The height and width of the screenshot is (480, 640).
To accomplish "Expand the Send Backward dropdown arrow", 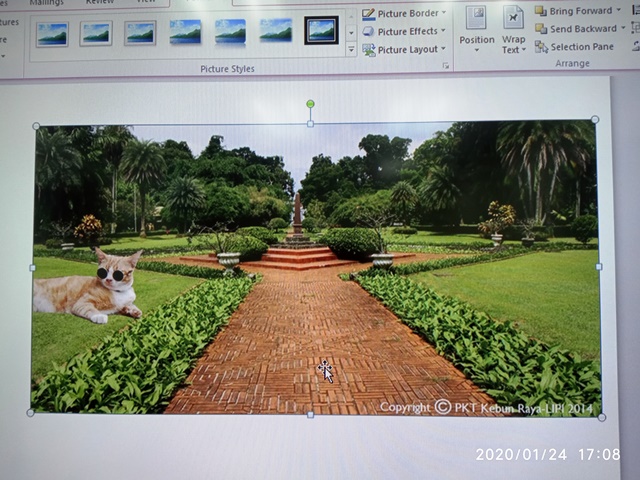I will point(623,28).
